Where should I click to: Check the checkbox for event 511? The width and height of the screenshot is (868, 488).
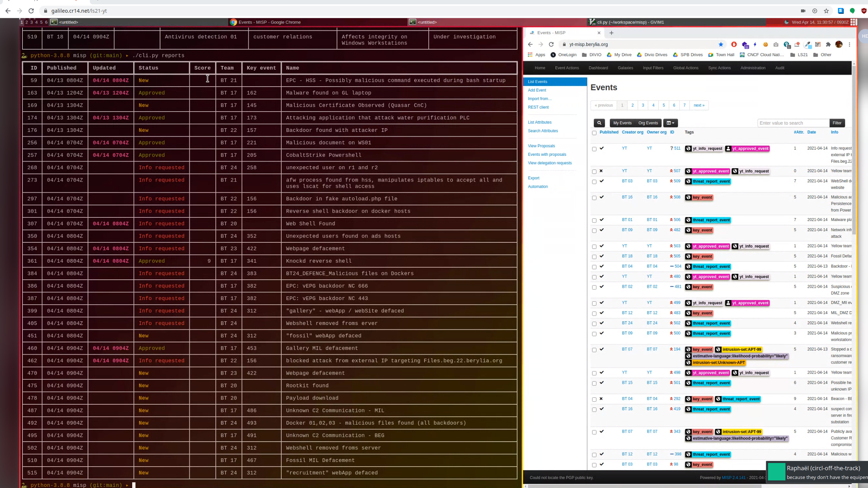point(594,149)
